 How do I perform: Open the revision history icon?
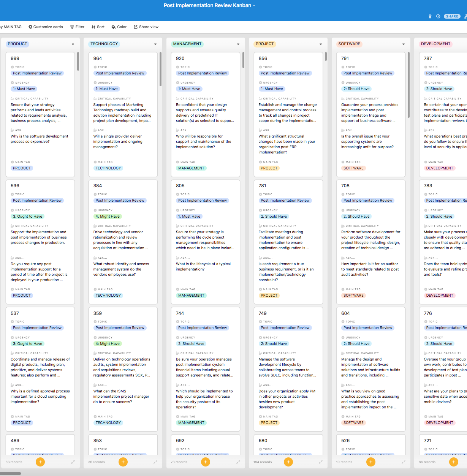(438, 16)
